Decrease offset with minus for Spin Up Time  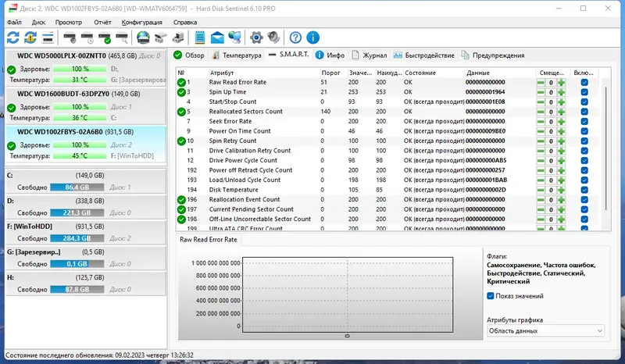click(541, 92)
